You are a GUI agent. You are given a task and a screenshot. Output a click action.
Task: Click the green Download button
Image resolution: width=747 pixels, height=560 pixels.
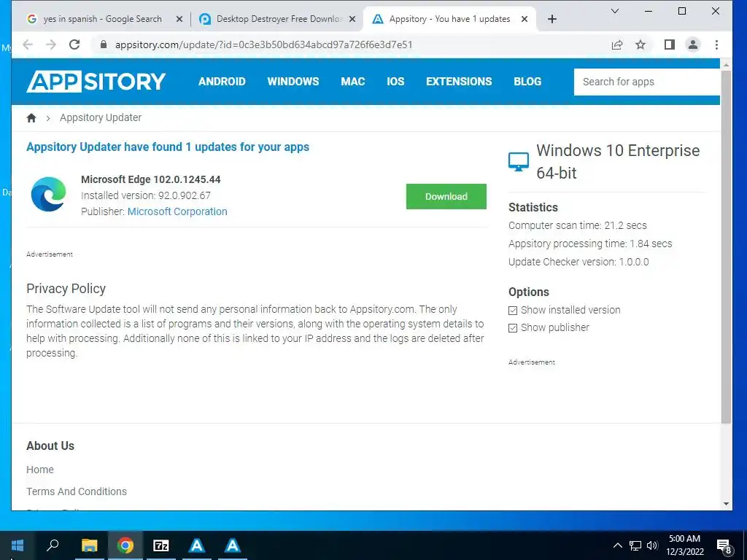446,196
